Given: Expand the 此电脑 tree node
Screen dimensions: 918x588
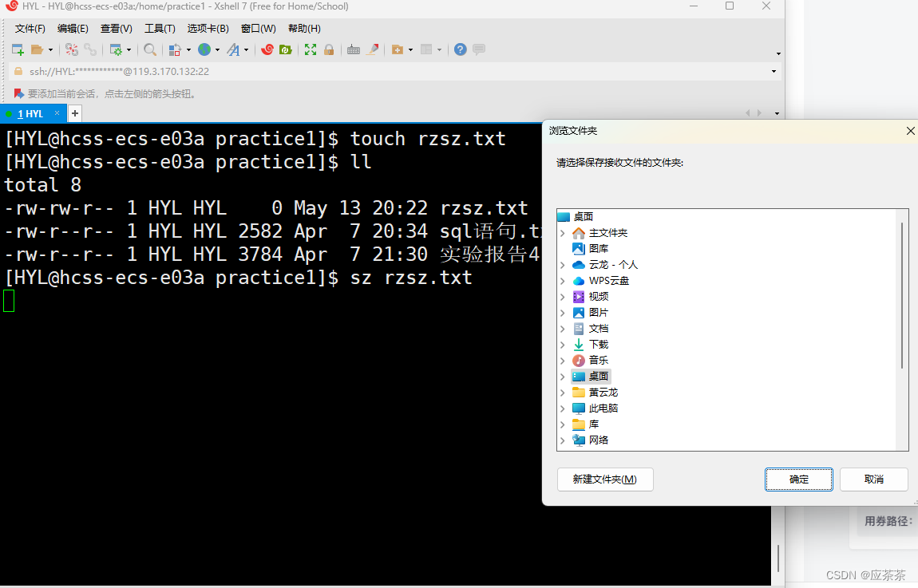Looking at the screenshot, I should 564,408.
